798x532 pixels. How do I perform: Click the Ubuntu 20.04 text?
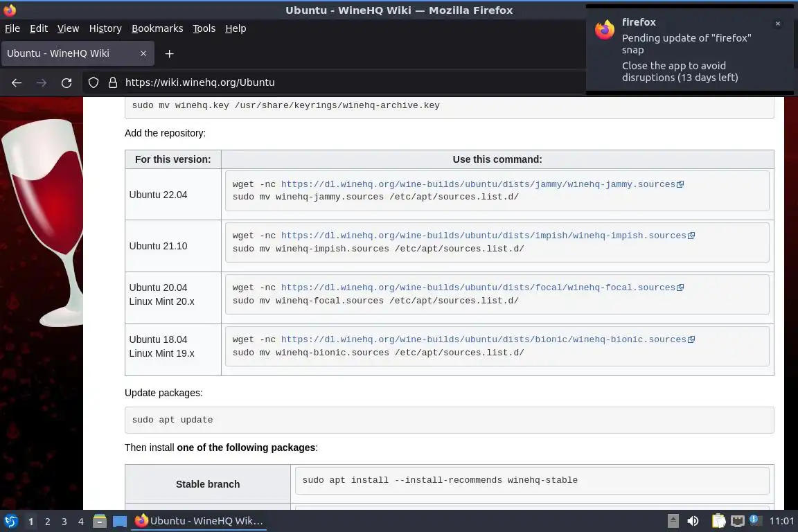point(158,287)
